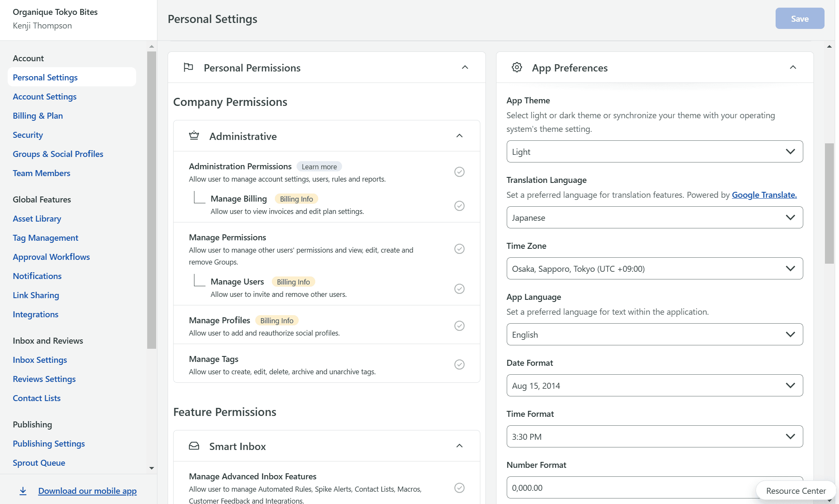Click Learn more badge for Administration Permissions
The width and height of the screenshot is (839, 504).
tap(319, 166)
